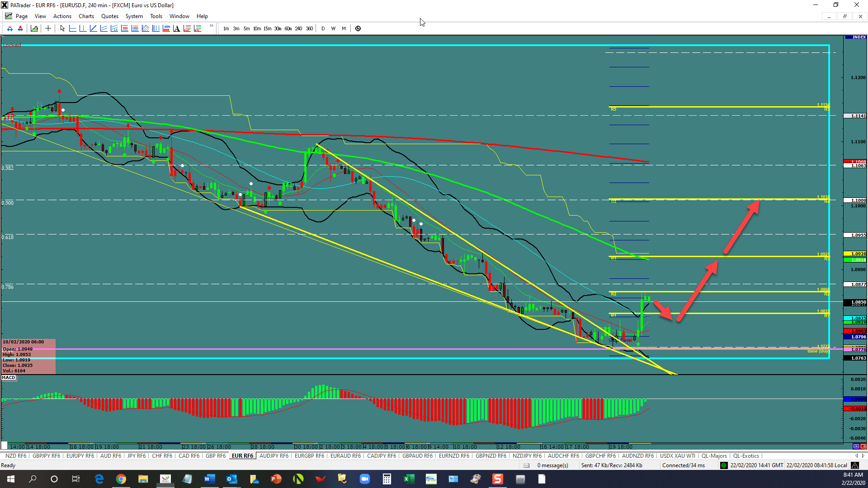The image size is (868, 488).
Task: Select the arrow pointer tool
Action: point(62,28)
